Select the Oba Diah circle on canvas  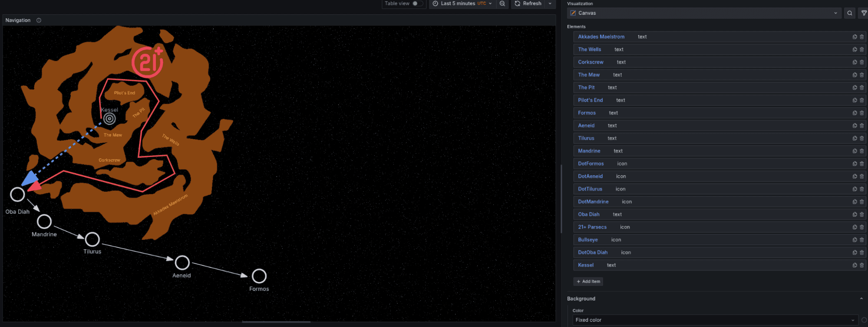click(17, 194)
